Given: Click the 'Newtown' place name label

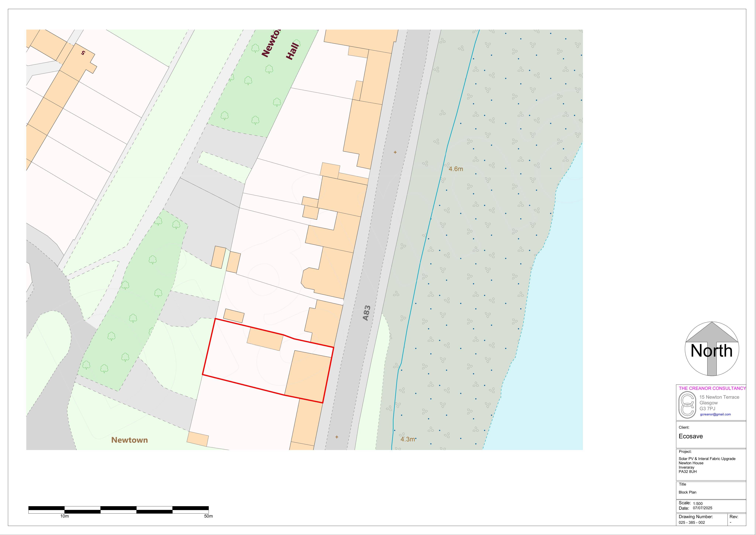Looking at the screenshot, I should (x=129, y=440).
